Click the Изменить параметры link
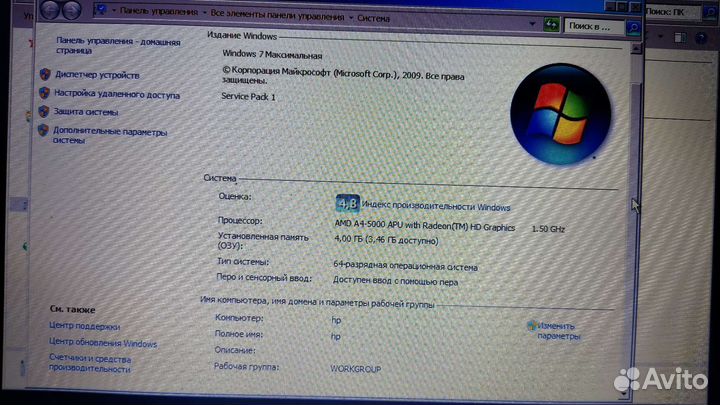Image resolution: width=720 pixels, height=405 pixels. tap(559, 331)
